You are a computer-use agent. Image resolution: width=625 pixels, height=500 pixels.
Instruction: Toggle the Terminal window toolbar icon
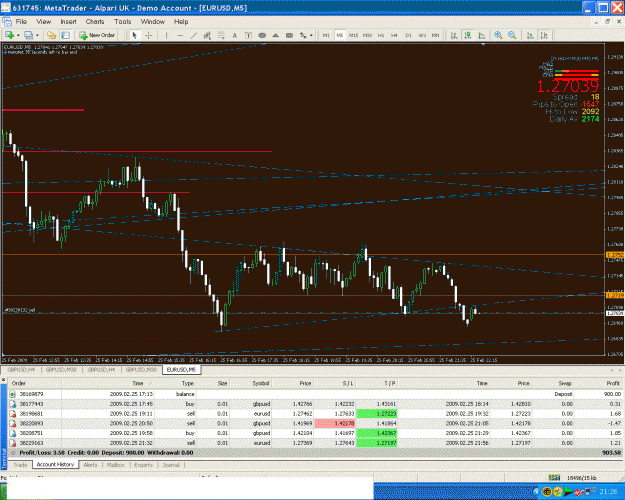65,35
